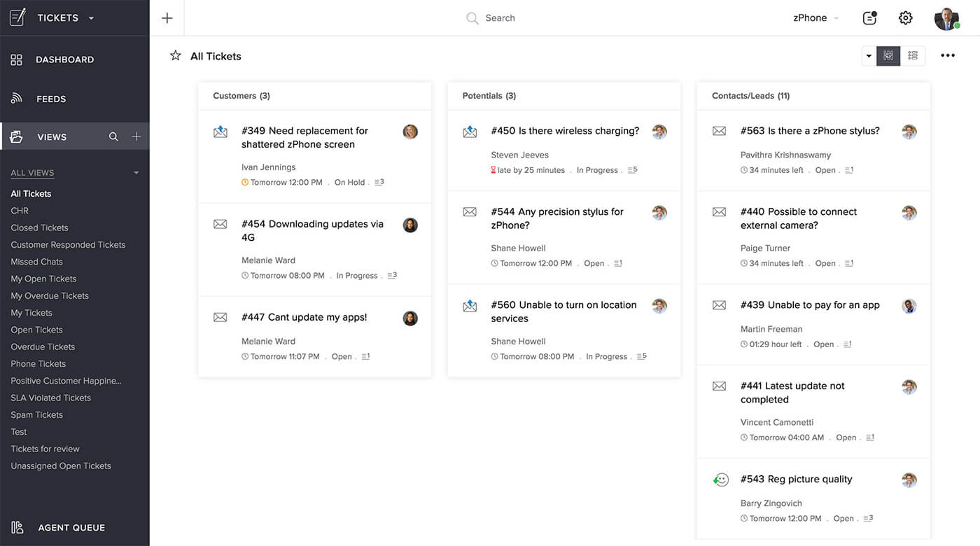Select Views in the sidebar
980x546 pixels.
coord(52,137)
